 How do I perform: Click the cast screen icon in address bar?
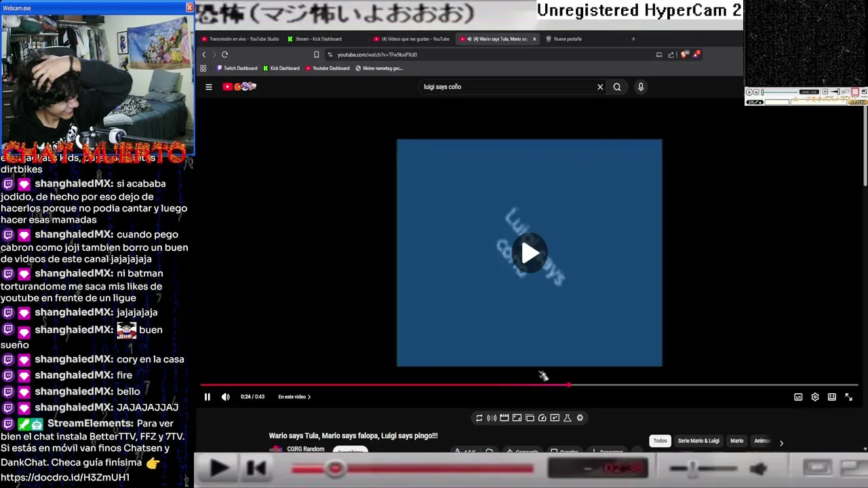coord(659,55)
